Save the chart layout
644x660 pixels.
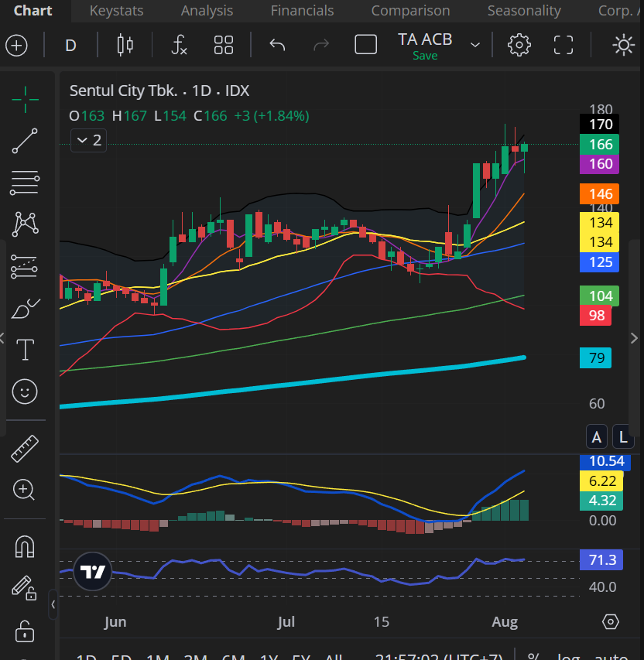[x=425, y=56]
